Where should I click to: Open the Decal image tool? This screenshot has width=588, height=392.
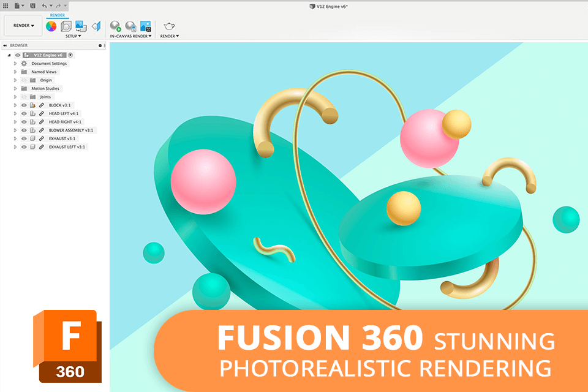point(81,26)
